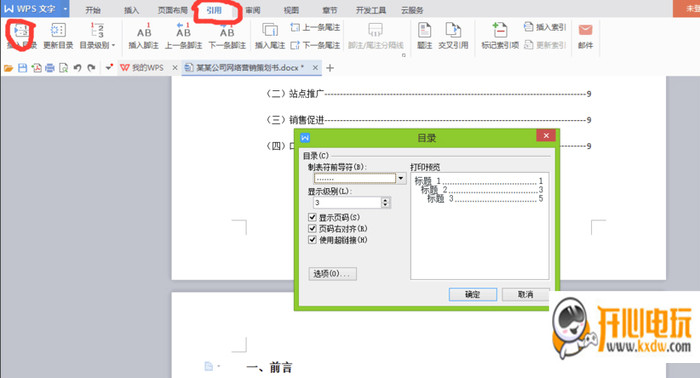Click 上一条尾注 previous endnote
This screenshot has height=378, width=700.
(x=315, y=27)
